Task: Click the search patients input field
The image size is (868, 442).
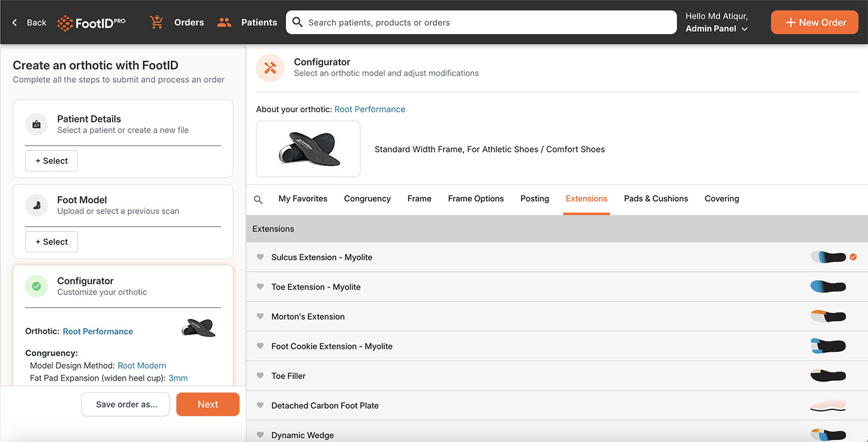Action: [x=481, y=22]
